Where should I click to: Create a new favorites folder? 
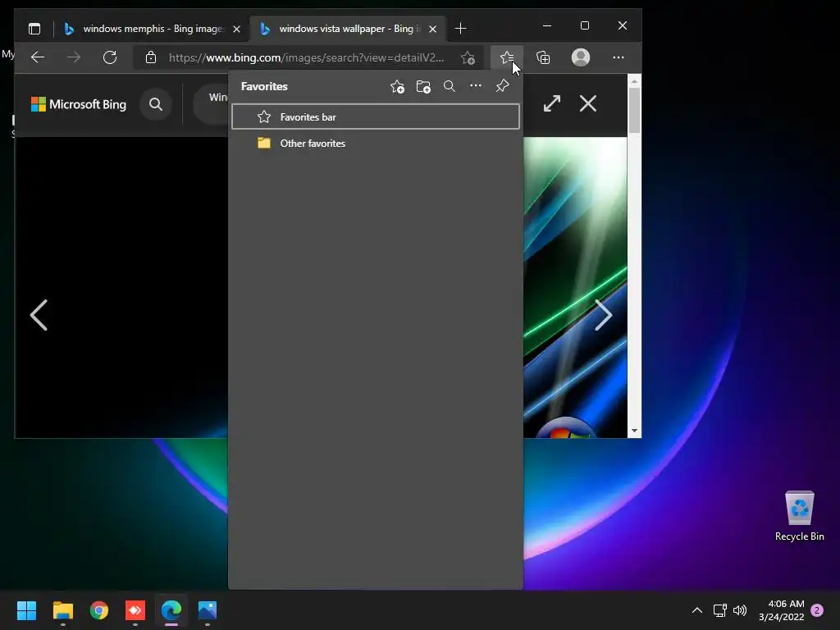(423, 86)
